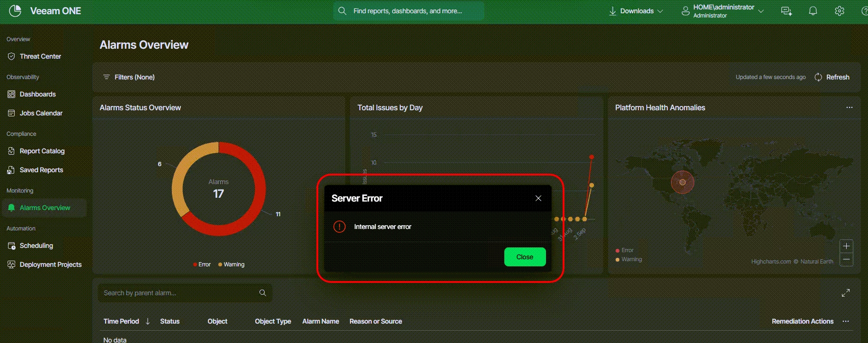Click the Alarms Overview bell icon
Image resolution: width=868 pixels, height=343 pixels.
point(11,208)
